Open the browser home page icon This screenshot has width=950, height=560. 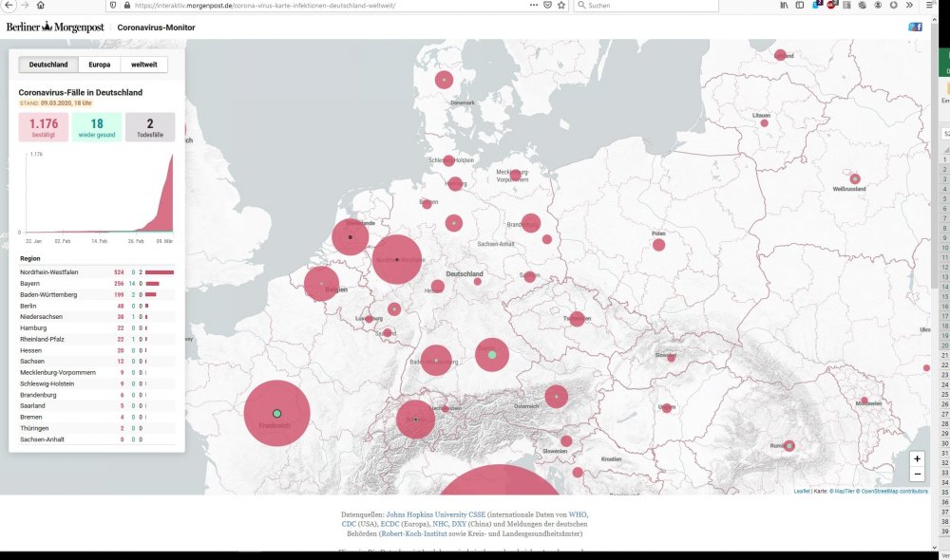[41, 5]
